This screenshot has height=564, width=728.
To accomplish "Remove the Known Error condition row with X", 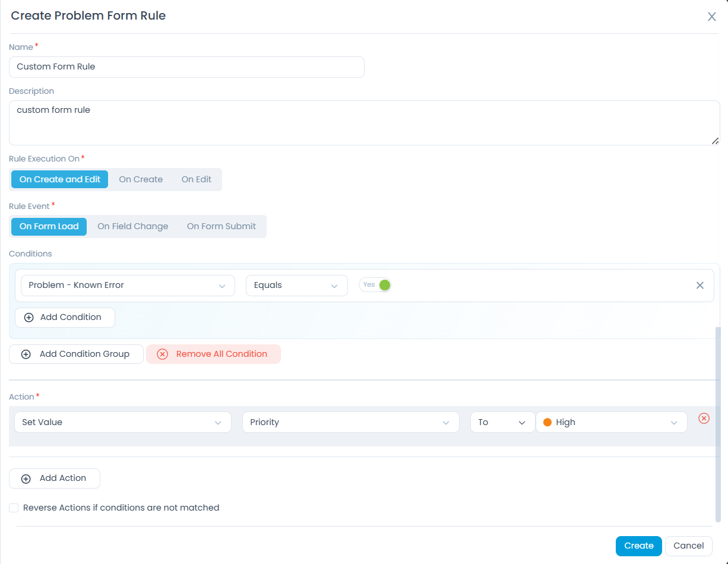I will [699, 285].
